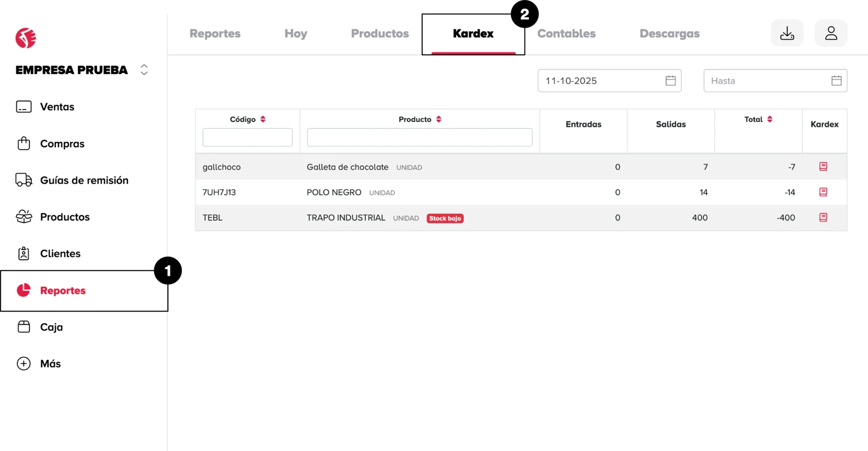The image size is (868, 451).
Task: Sort table by Código column
Action: (x=263, y=119)
